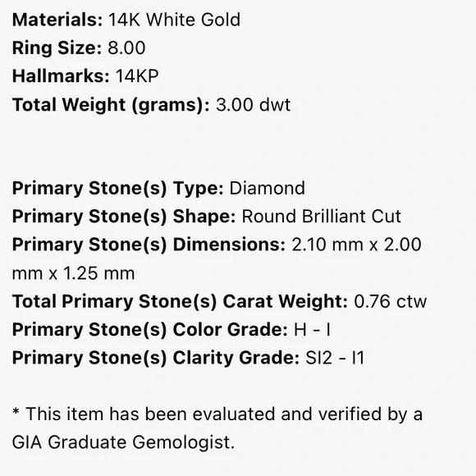Click the Materials label
Screen dimensions: 476x476
coord(57,20)
